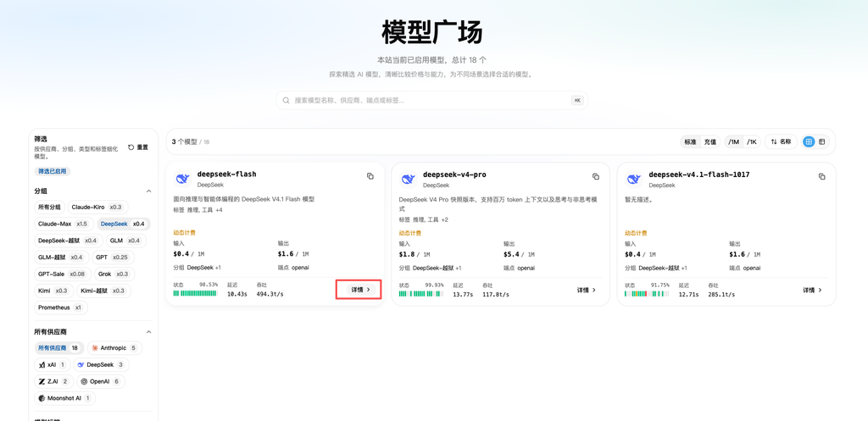Select 充值 pricing mode
The width and height of the screenshot is (868, 421).
tap(710, 141)
